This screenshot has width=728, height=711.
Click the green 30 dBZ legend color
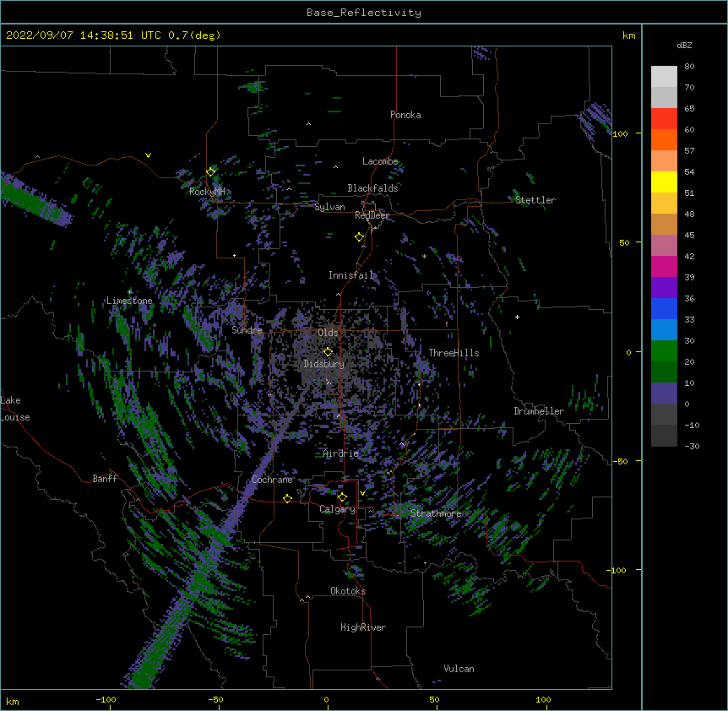[x=664, y=351]
